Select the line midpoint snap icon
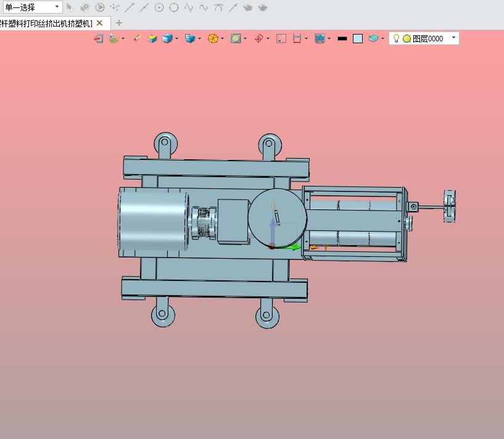 pos(144,7)
